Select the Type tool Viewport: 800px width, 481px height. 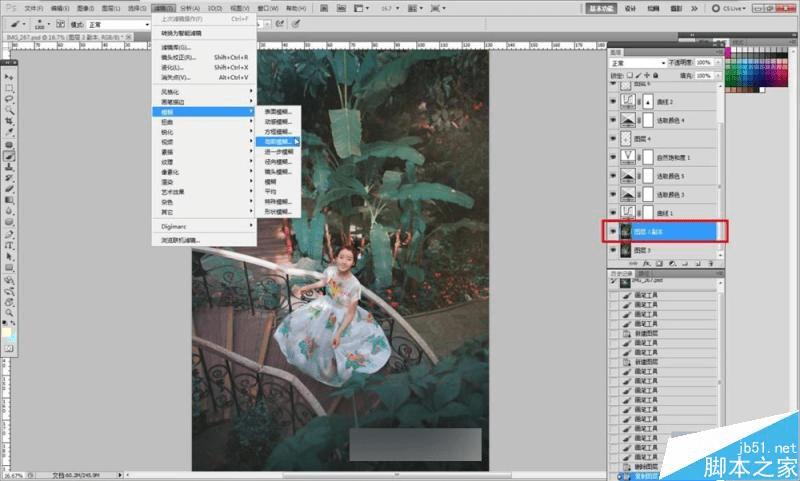click(x=10, y=243)
